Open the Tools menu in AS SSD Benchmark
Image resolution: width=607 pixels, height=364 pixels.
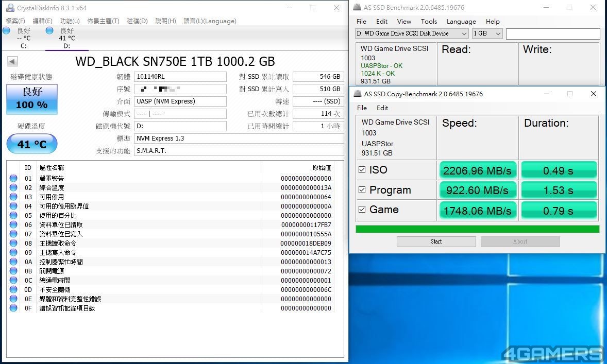pyautogui.click(x=429, y=22)
